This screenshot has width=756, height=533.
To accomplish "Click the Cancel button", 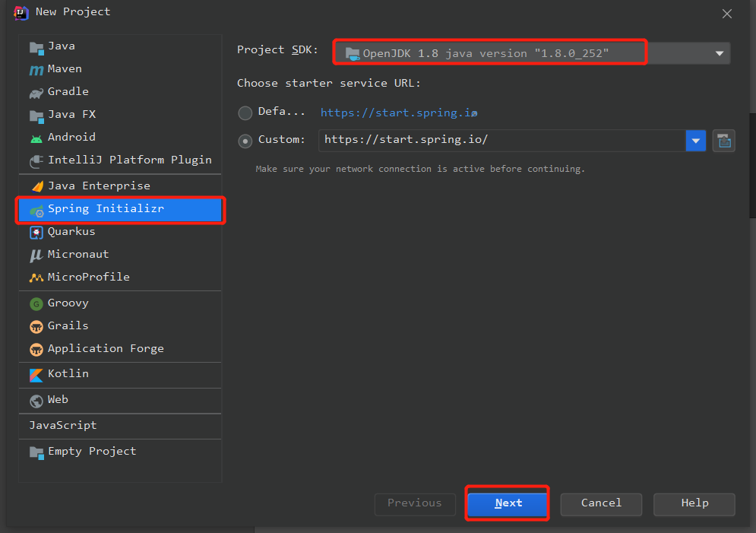I will [x=601, y=503].
